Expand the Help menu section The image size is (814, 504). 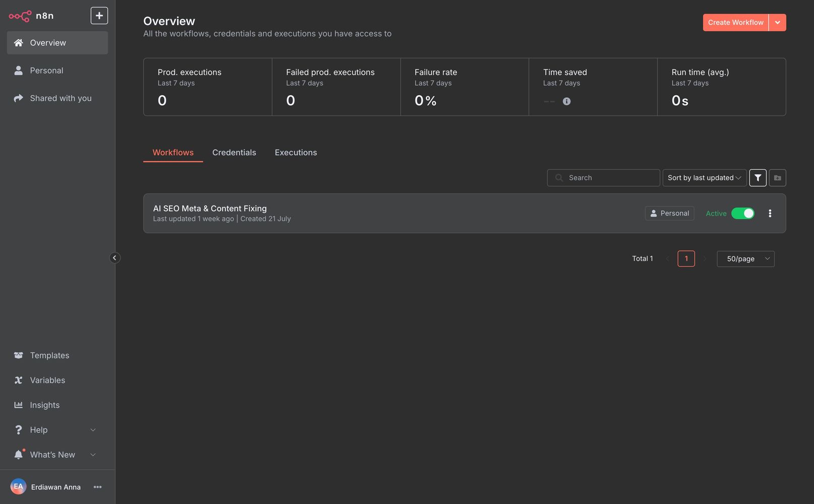click(x=55, y=430)
